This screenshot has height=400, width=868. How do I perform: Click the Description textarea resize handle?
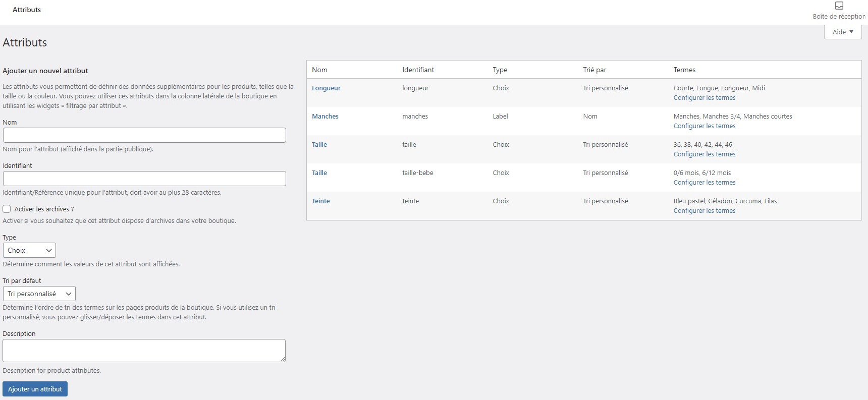click(283, 359)
